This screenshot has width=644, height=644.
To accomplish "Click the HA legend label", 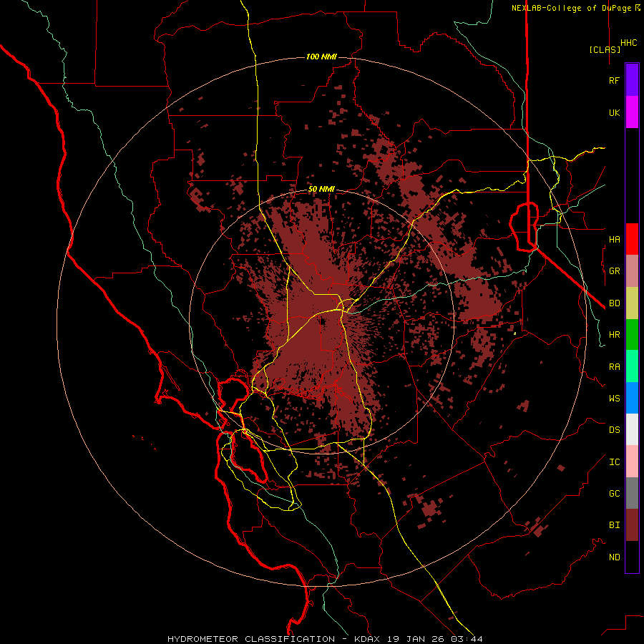I will point(615,239).
